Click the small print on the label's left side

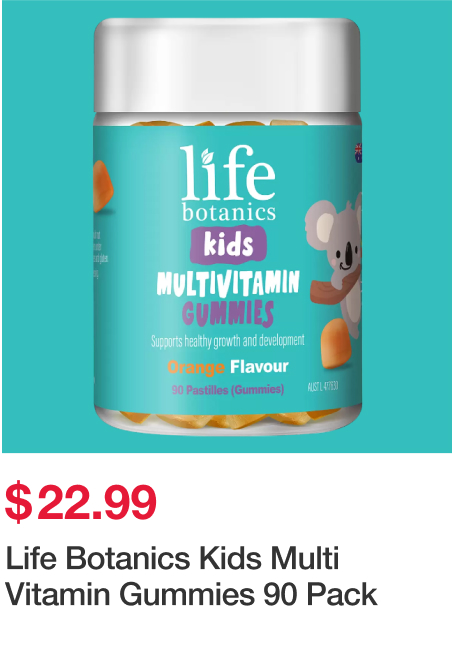pos(99,255)
